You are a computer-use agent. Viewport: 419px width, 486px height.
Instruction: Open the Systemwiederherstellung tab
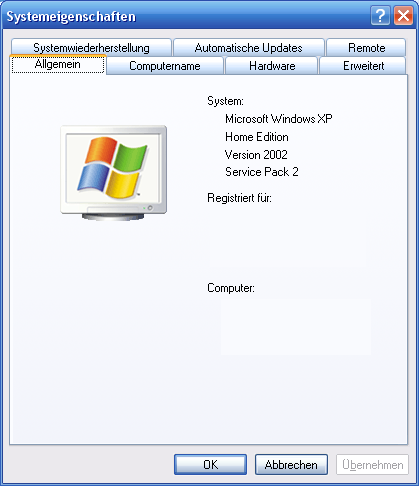tap(91, 47)
